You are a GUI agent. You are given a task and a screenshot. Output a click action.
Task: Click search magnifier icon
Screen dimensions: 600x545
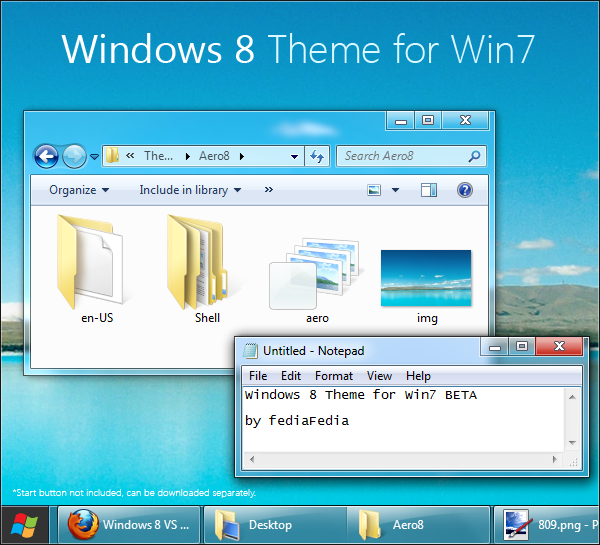(x=474, y=156)
